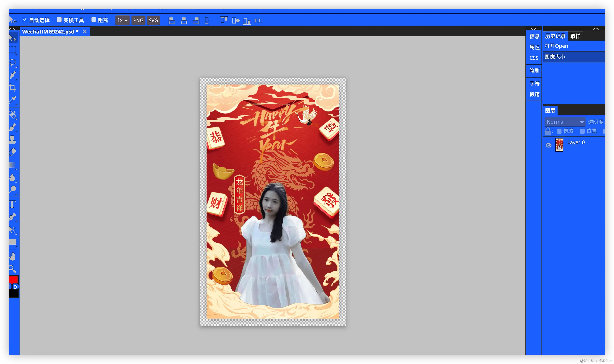614x364 pixels.
Task: Reset colors with the D button
Action: pos(15,287)
